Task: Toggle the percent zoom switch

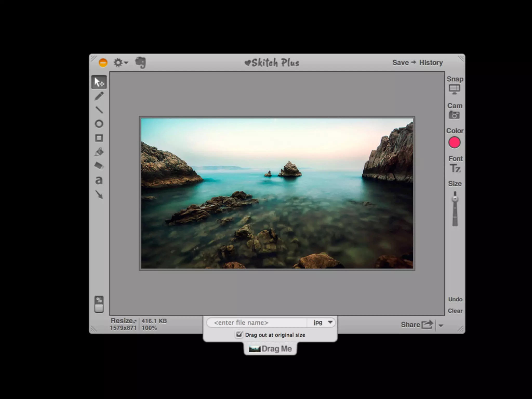Action: point(99,304)
